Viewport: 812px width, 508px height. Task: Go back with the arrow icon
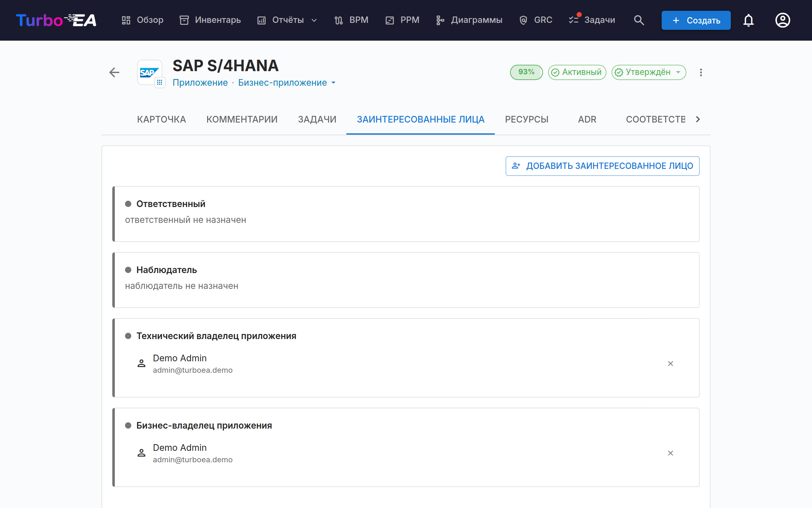114,72
